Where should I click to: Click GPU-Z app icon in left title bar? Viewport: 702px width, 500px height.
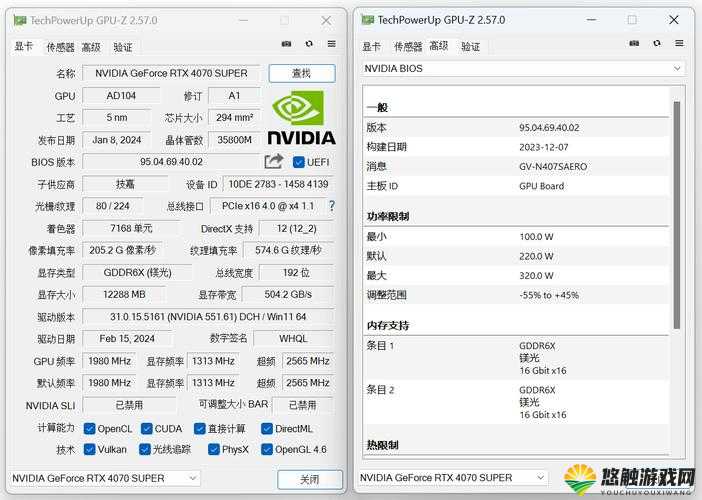click(x=20, y=20)
